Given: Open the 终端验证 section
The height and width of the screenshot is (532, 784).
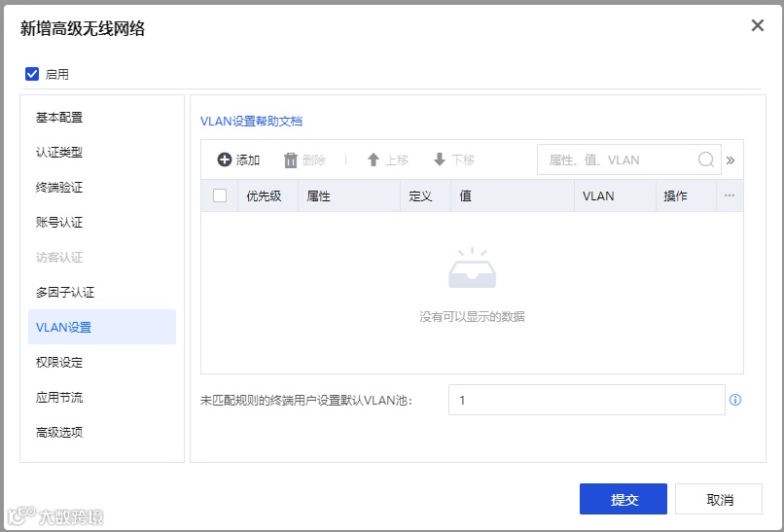Looking at the screenshot, I should (102, 188).
